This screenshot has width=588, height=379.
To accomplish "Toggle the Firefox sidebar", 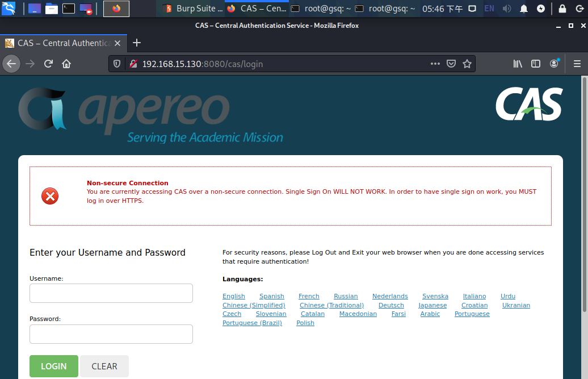I will coord(535,64).
